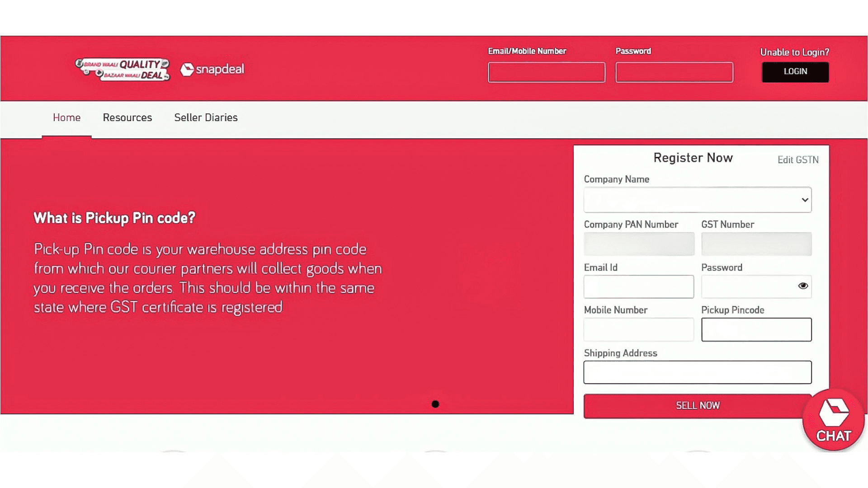Open the Snapdeal chat bubble
868x488 pixels.
click(833, 420)
